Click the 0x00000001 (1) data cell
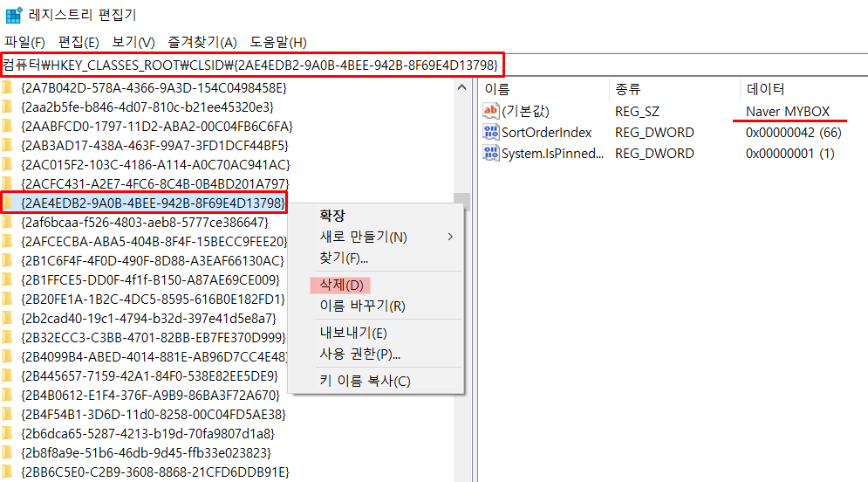This screenshot has width=868, height=482. click(x=790, y=154)
